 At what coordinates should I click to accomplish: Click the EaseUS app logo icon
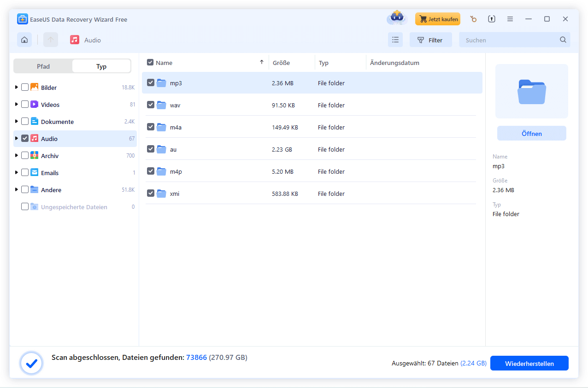pos(23,19)
